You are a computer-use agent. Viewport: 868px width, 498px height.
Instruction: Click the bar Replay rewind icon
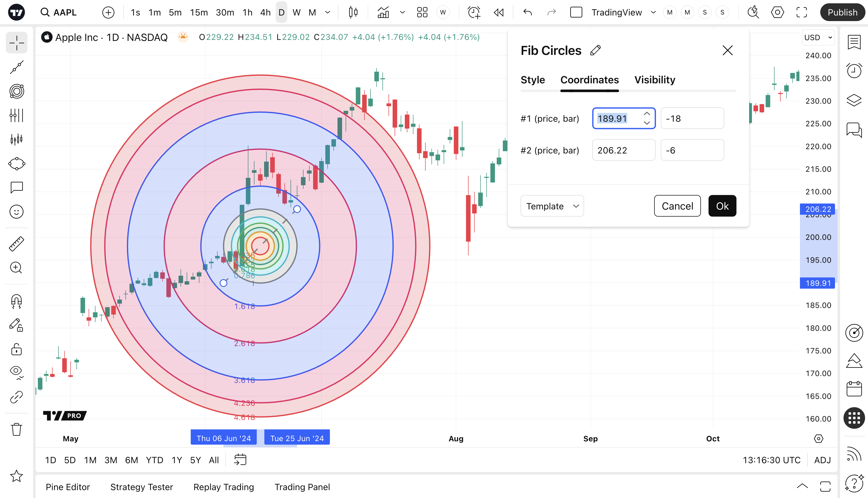(x=499, y=13)
